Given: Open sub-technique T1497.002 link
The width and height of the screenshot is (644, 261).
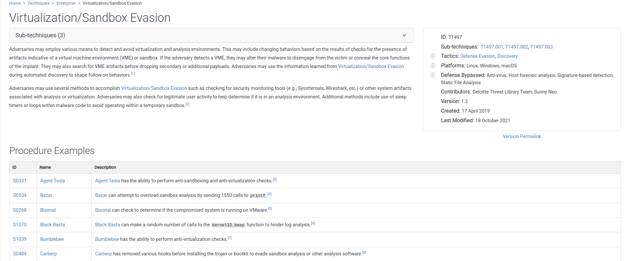Looking at the screenshot, I should (517, 47).
